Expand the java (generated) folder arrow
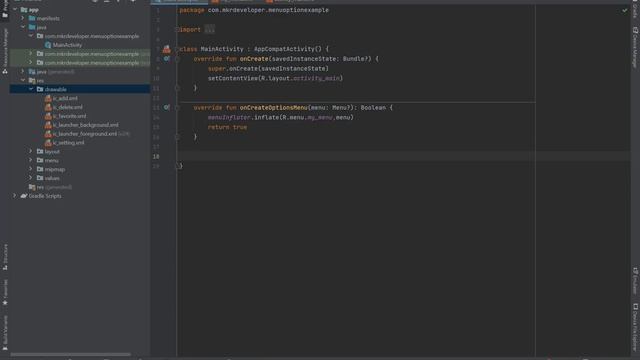Viewport: 640px width, 360px height. point(23,71)
